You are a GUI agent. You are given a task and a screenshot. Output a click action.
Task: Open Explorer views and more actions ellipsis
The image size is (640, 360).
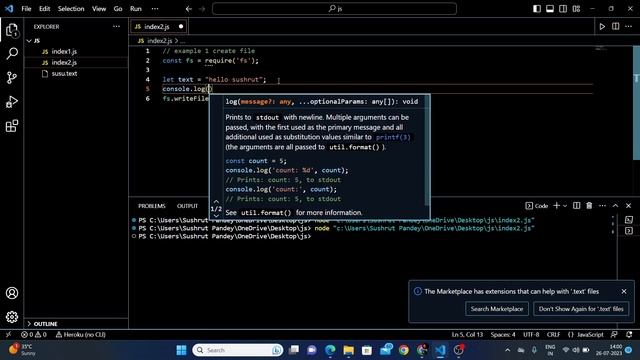pos(117,27)
